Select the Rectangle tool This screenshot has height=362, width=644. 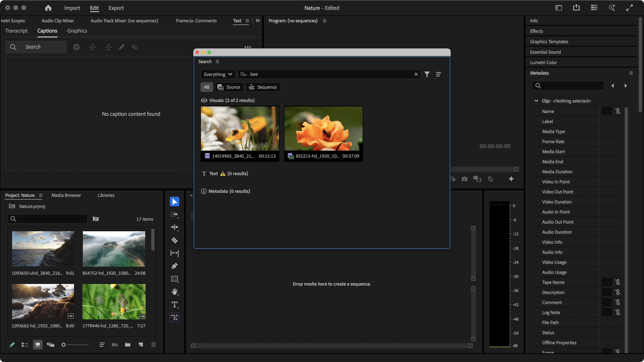[175, 279]
